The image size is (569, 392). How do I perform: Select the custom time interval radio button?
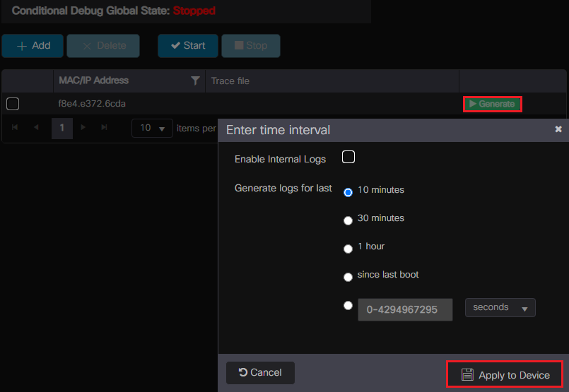[348, 306]
